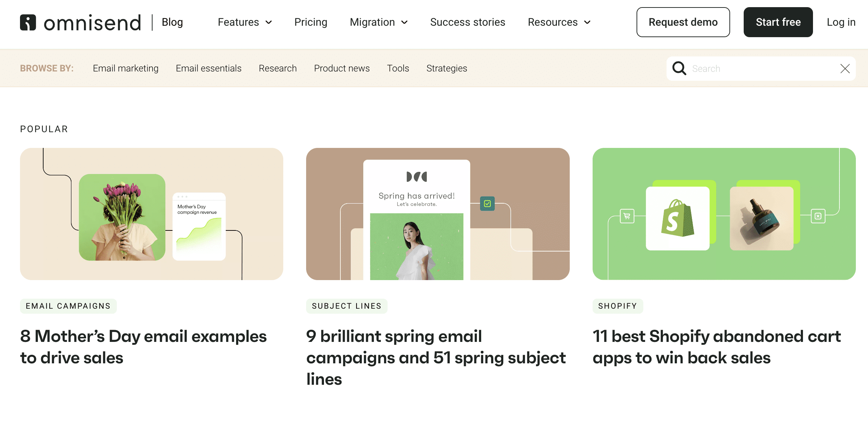Select the Strategies browse filter tab
Image resolution: width=868 pixels, height=448 pixels.
pos(447,68)
